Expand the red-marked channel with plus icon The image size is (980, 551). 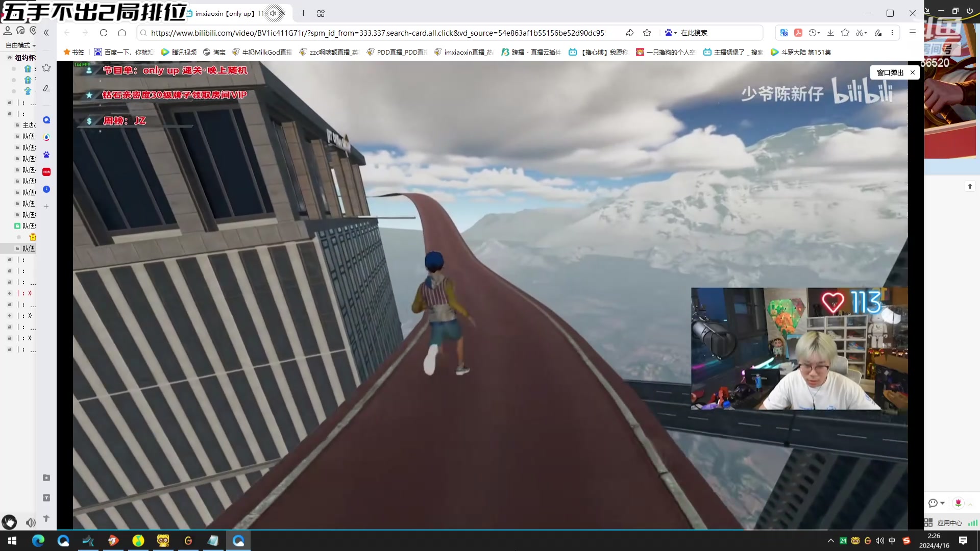pos(10,293)
